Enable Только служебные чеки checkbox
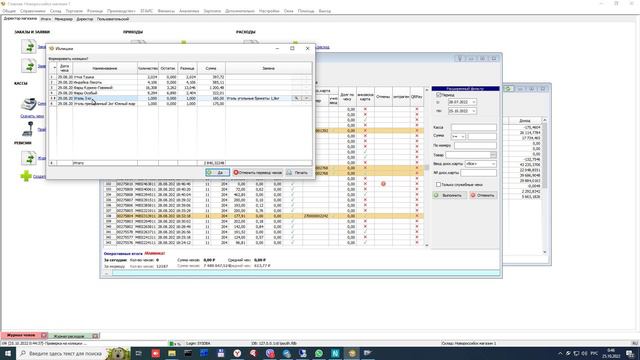640x360 pixels. click(x=438, y=184)
